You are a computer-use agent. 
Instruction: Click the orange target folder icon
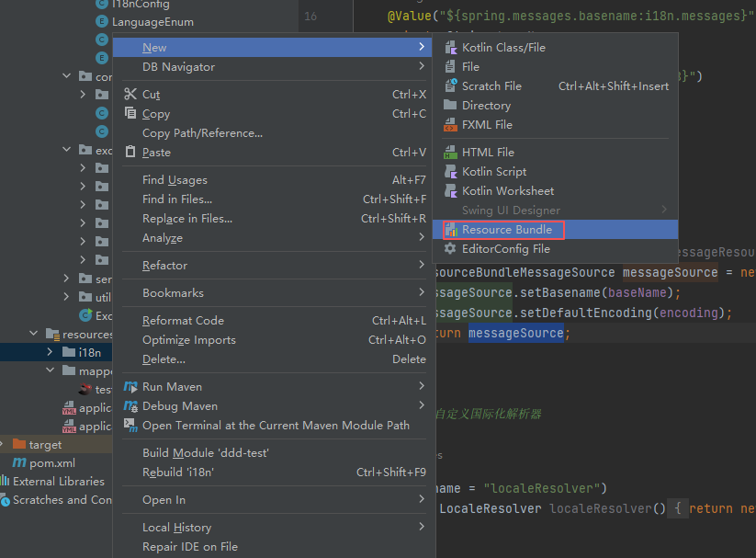coord(19,444)
